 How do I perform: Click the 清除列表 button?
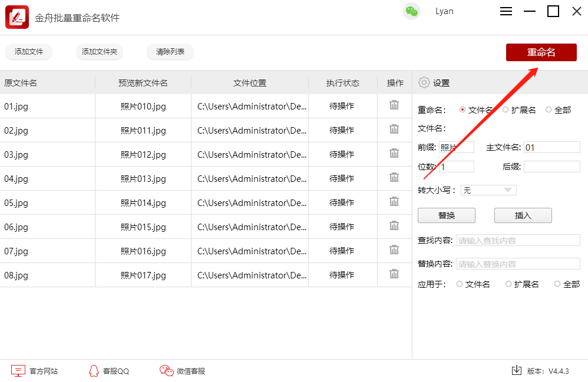pos(170,52)
